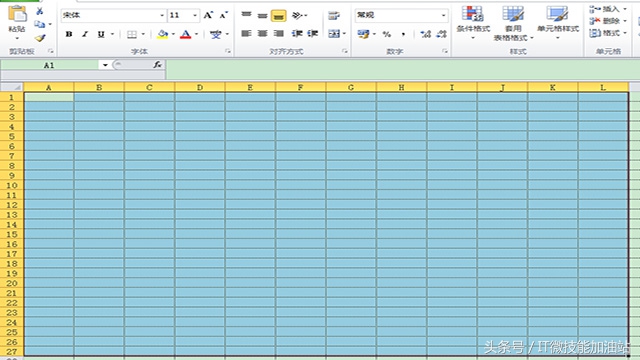Open the number (数字) dialog launcher

coord(445,51)
